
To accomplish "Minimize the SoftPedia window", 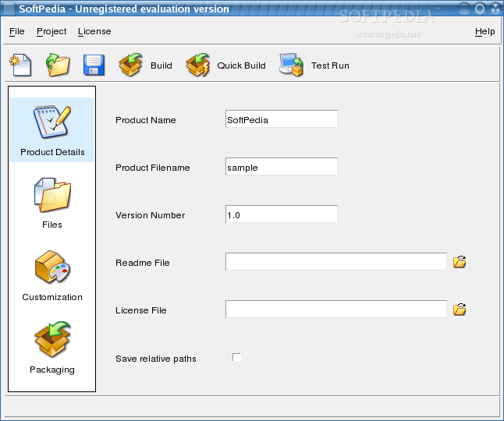I will (x=464, y=9).
